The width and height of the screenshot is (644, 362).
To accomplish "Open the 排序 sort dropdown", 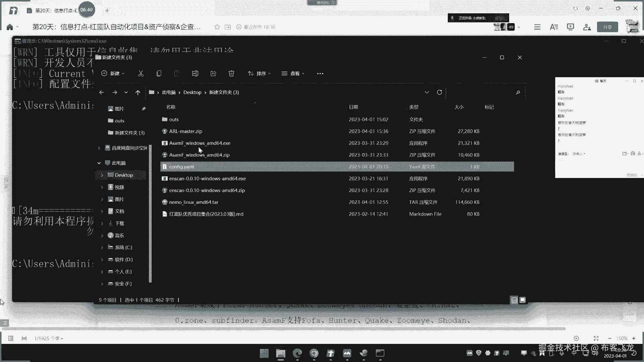I will coord(259,73).
